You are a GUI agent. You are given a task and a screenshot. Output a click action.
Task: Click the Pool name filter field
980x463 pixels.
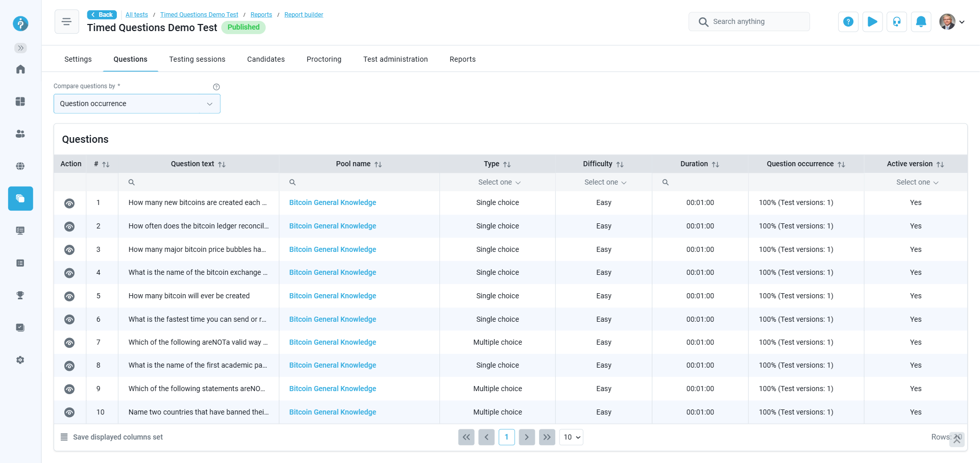[359, 182]
